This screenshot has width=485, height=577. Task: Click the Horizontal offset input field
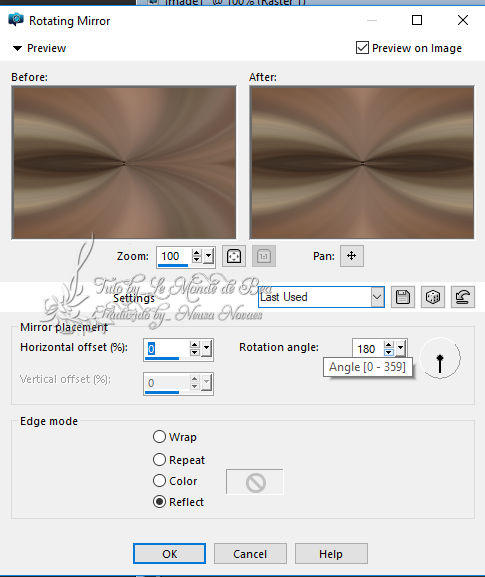(x=167, y=348)
